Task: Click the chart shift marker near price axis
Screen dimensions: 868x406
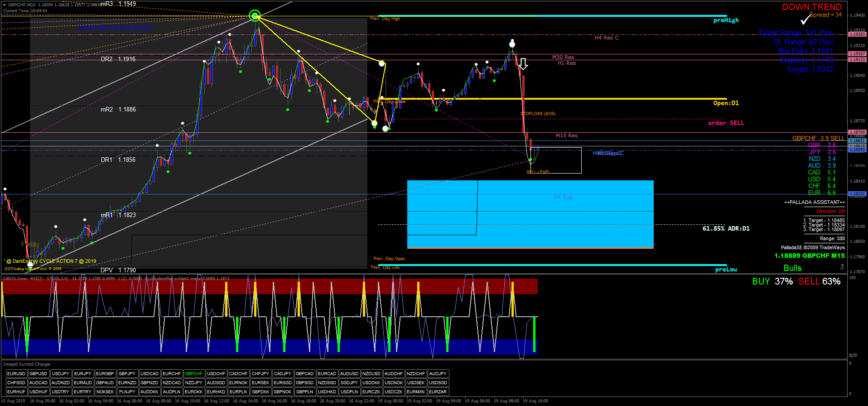Action: (x=843, y=267)
